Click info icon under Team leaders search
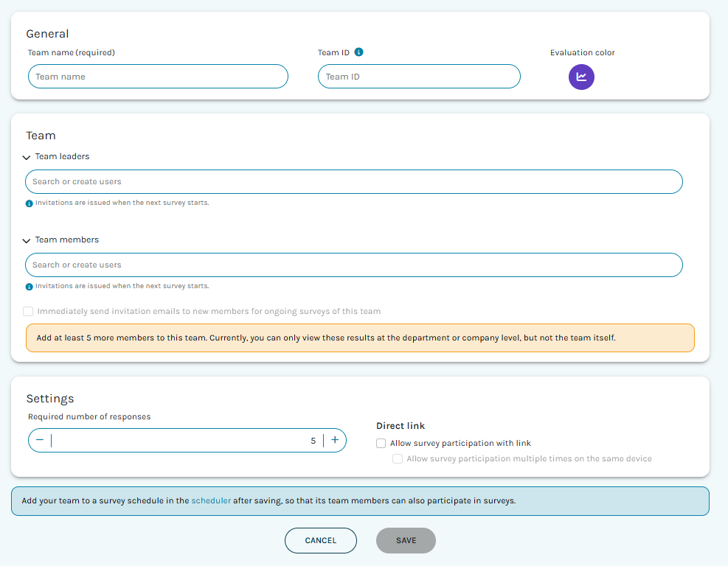The image size is (728, 566). [29, 203]
